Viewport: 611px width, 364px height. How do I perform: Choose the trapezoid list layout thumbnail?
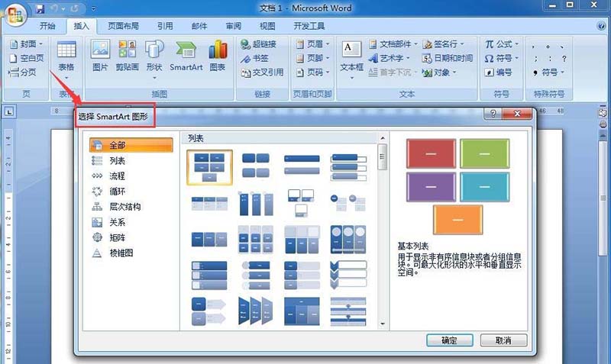(x=256, y=311)
